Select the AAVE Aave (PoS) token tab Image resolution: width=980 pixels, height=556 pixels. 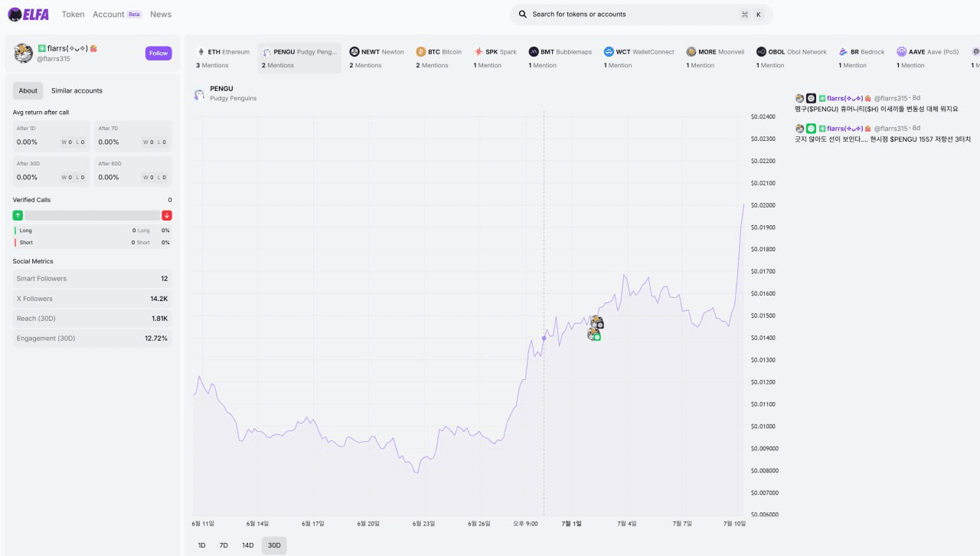point(927,58)
